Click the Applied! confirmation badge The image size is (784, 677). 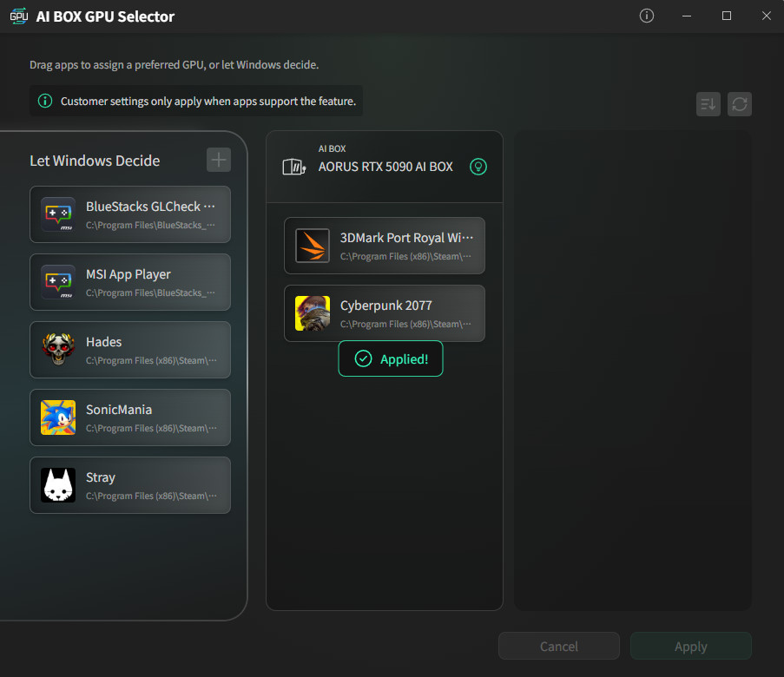[391, 358]
